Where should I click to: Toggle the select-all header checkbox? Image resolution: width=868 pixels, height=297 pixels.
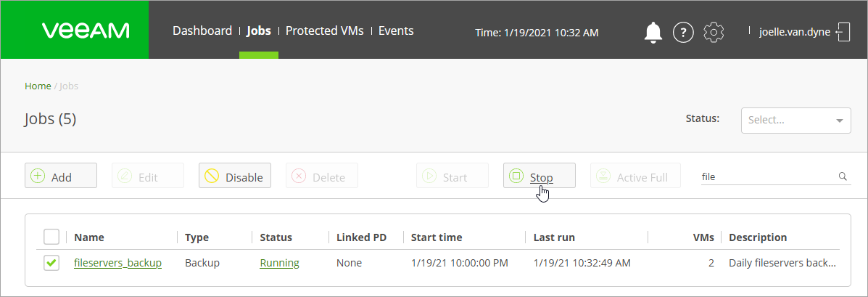pos(51,237)
